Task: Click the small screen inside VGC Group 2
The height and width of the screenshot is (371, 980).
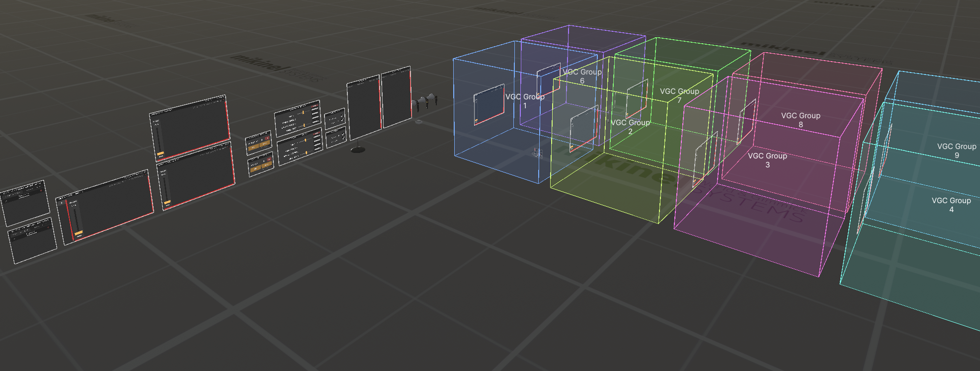Action: [x=583, y=129]
